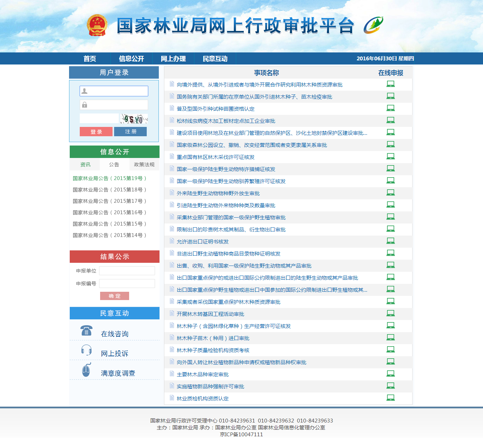
Task: Open link 国家林业局公告（2015第19号）
Action: pos(109,178)
